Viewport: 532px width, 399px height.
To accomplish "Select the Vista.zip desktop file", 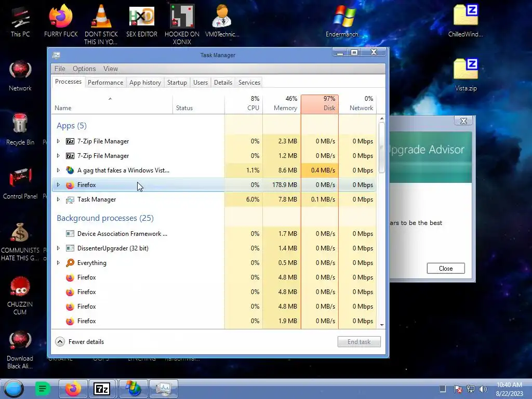I will click(x=465, y=75).
